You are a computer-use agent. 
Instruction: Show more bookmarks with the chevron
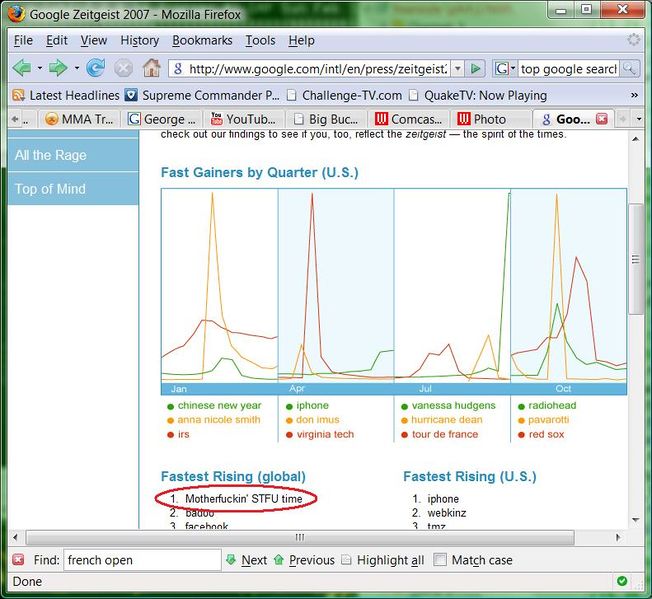(634, 95)
